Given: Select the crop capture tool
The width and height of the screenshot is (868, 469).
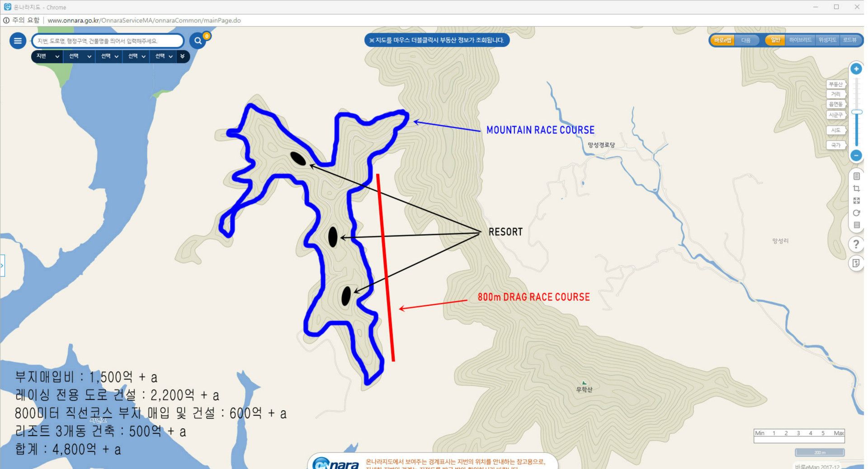Looking at the screenshot, I should [x=856, y=188].
